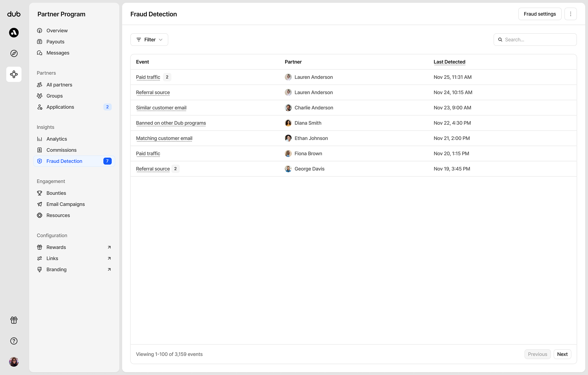Screen dimensions: 588x375
Task: Select Diana Smith's partner avatar
Action: pyautogui.click(x=288, y=123)
